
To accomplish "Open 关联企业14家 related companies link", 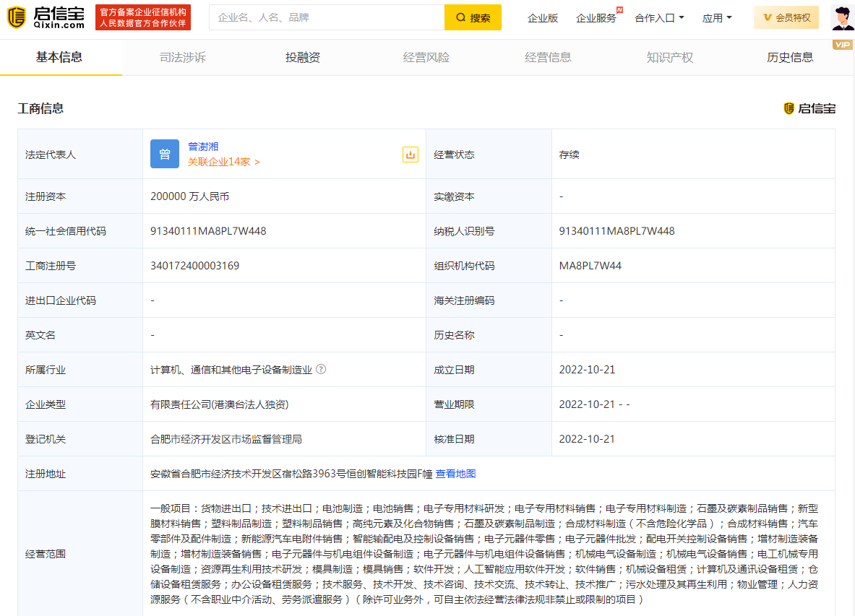I will pos(223,162).
